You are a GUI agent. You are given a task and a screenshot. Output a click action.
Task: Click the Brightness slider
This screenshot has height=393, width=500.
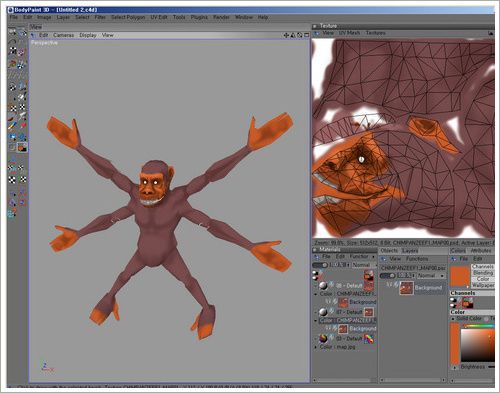click(x=491, y=367)
